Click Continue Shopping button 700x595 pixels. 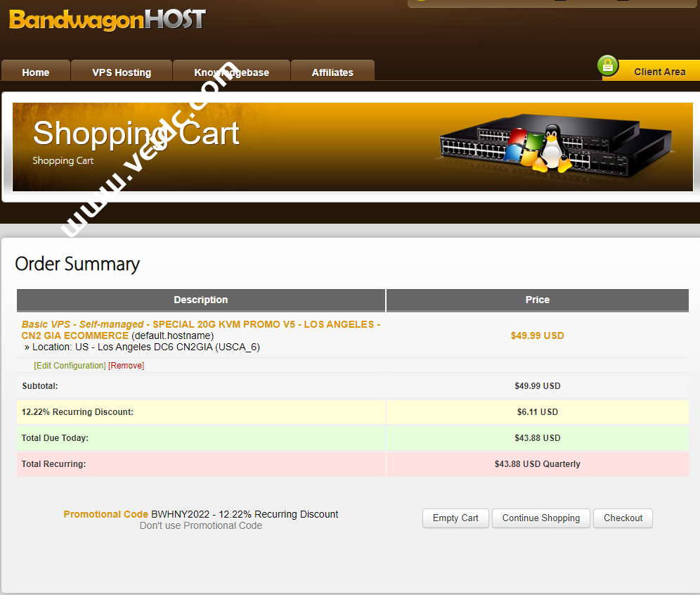click(541, 518)
